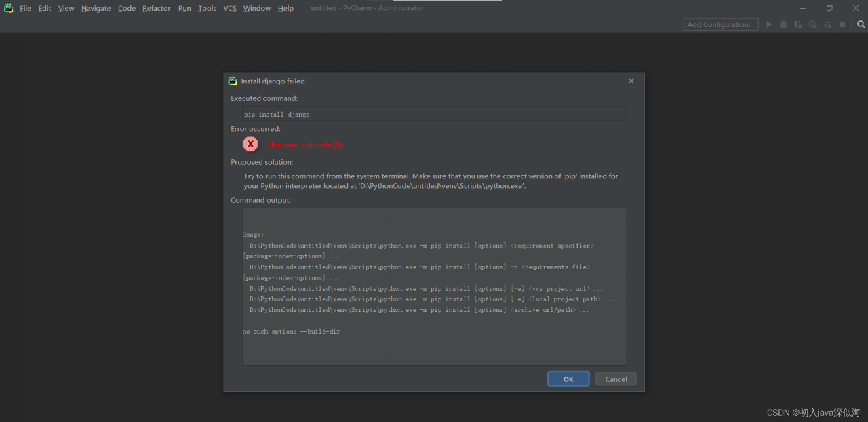Click the red error X icon
Viewport: 868px width, 422px height.
[250, 144]
